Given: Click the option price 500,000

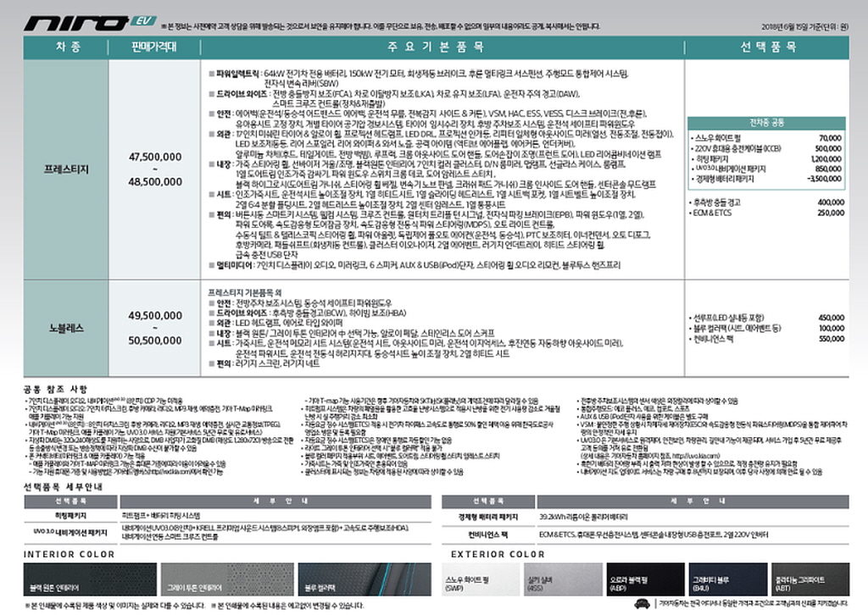Looking at the screenshot, I should [828, 149].
